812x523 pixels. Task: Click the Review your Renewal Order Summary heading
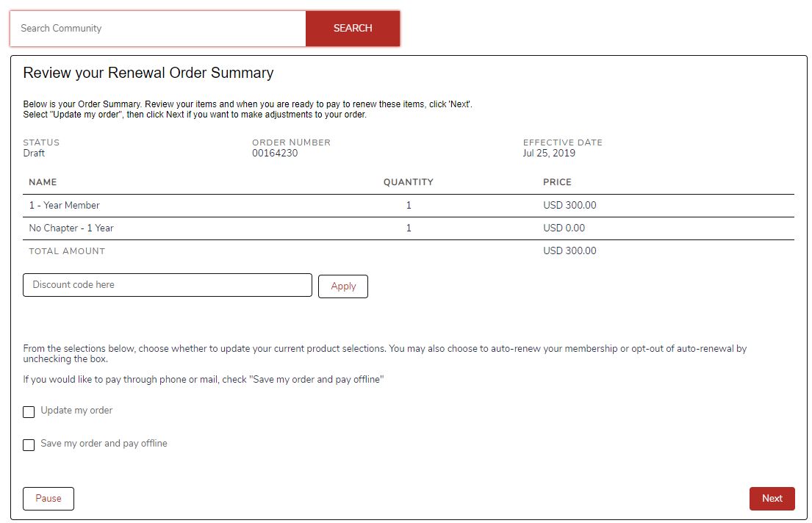148,73
